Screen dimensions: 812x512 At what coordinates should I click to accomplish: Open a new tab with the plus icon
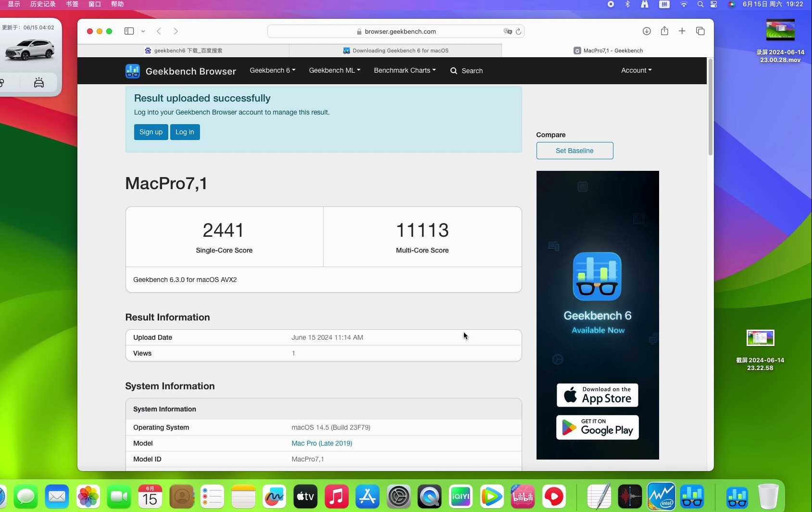(682, 31)
